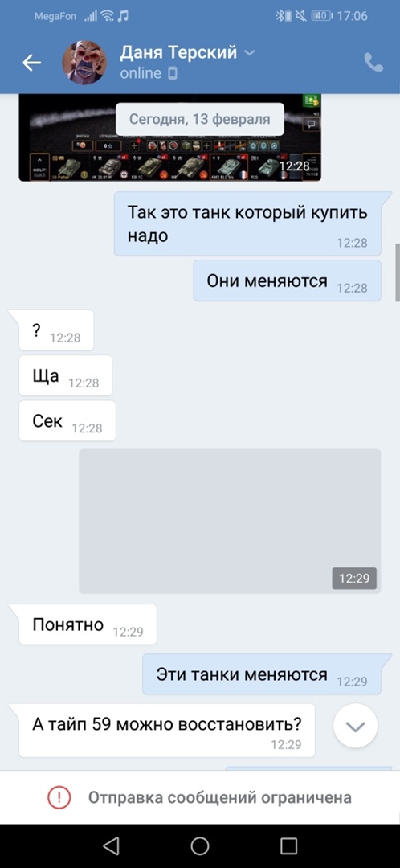
Task: Tap the Android home circle button
Action: pos(200,845)
